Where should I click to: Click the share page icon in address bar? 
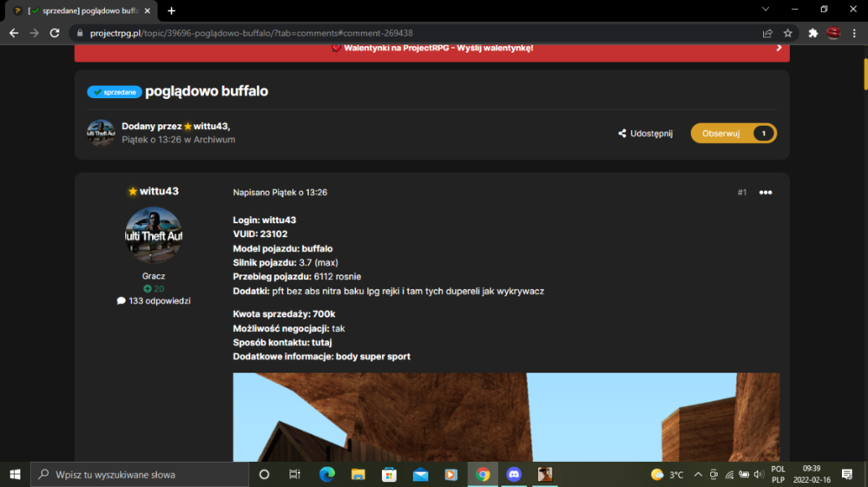point(767,33)
